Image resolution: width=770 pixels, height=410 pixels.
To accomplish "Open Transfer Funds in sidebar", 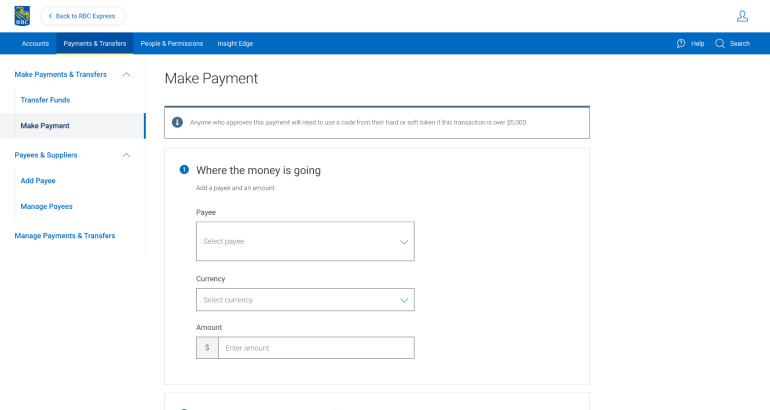I will coord(45,100).
